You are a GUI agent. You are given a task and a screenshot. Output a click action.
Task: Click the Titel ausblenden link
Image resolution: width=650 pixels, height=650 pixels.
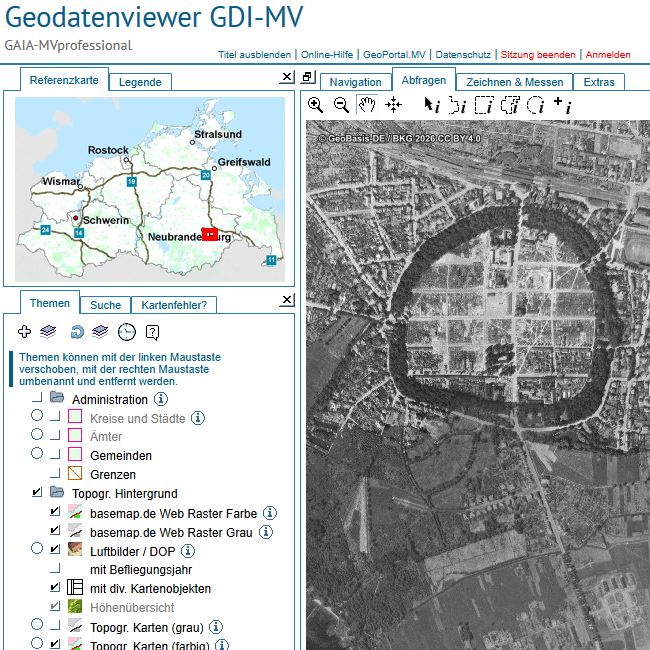(255, 55)
